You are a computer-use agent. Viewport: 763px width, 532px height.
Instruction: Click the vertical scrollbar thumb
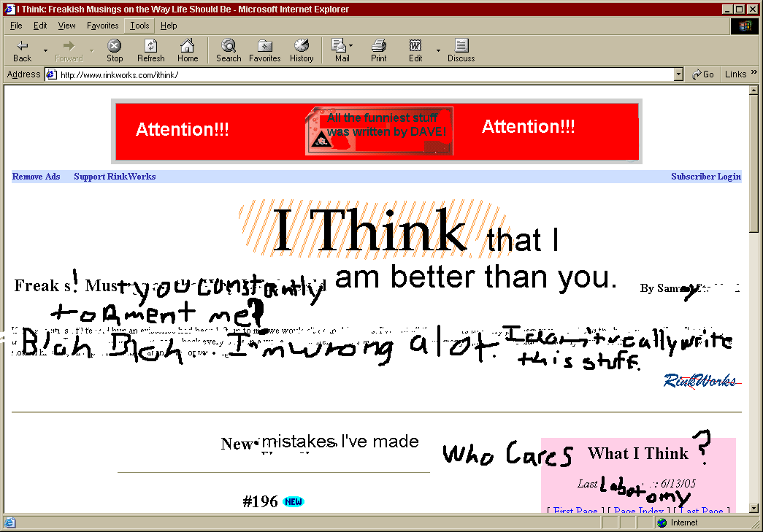pos(754,163)
